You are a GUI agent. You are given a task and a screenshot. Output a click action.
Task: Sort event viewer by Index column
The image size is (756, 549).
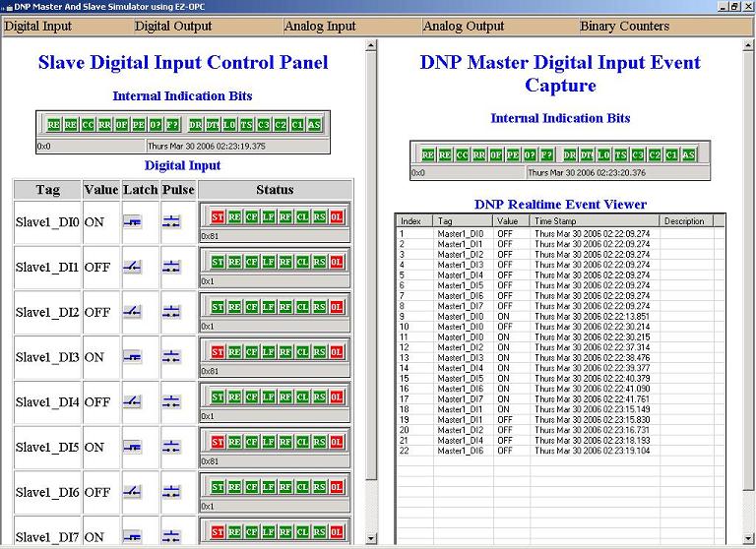click(414, 220)
